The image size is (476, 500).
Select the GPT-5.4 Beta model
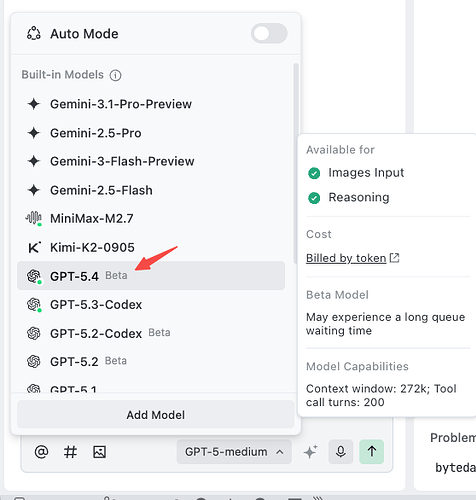pyautogui.click(x=151, y=276)
